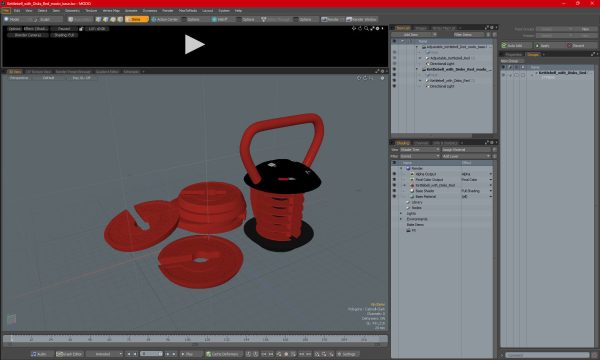This screenshot has height=360, width=600.
Task: Collapse the Render node in shader tree
Action: [401, 168]
